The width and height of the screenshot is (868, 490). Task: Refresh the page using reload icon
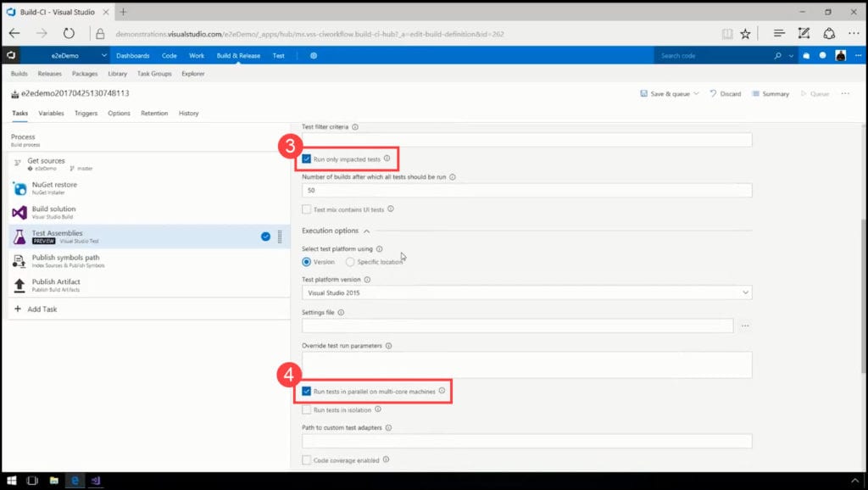coord(69,34)
